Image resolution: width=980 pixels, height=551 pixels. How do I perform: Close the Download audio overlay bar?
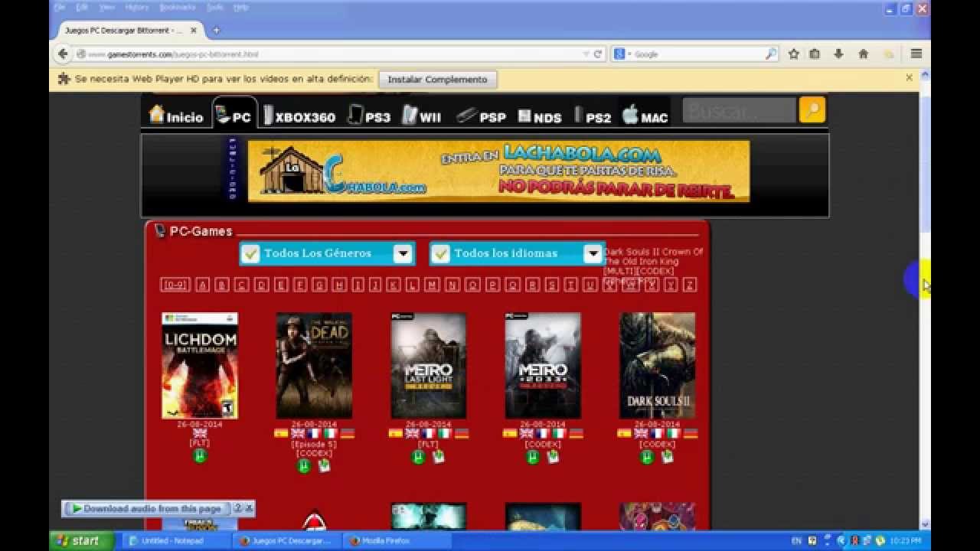tap(250, 508)
